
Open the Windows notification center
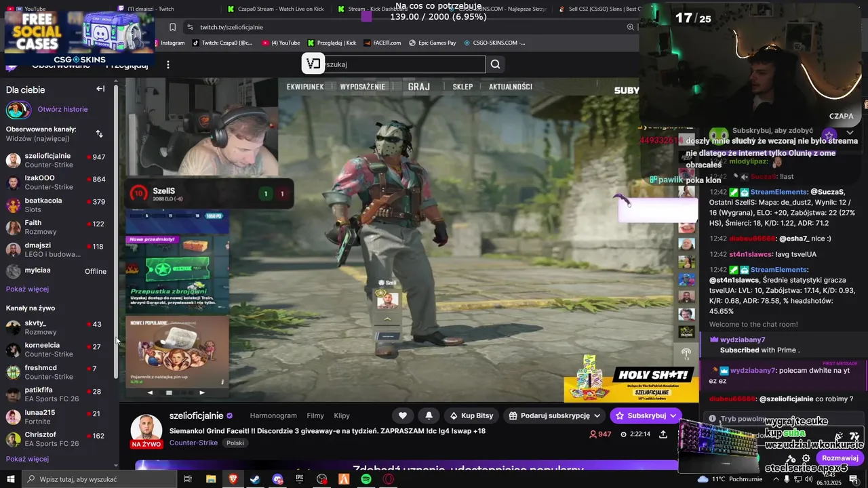tap(853, 479)
